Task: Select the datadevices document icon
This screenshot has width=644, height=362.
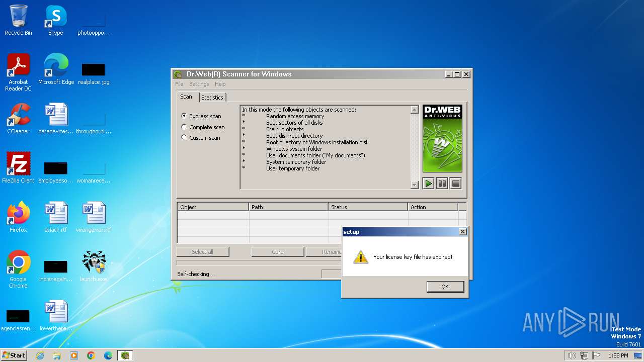Action: point(56,119)
